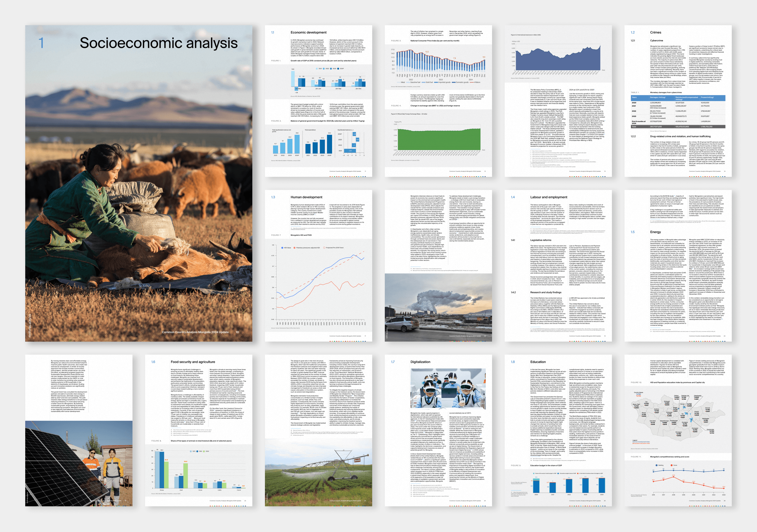This screenshot has height=532, width=757.
Task: Toggle the Solid fuel series in Figure 3
Action: click(424, 82)
